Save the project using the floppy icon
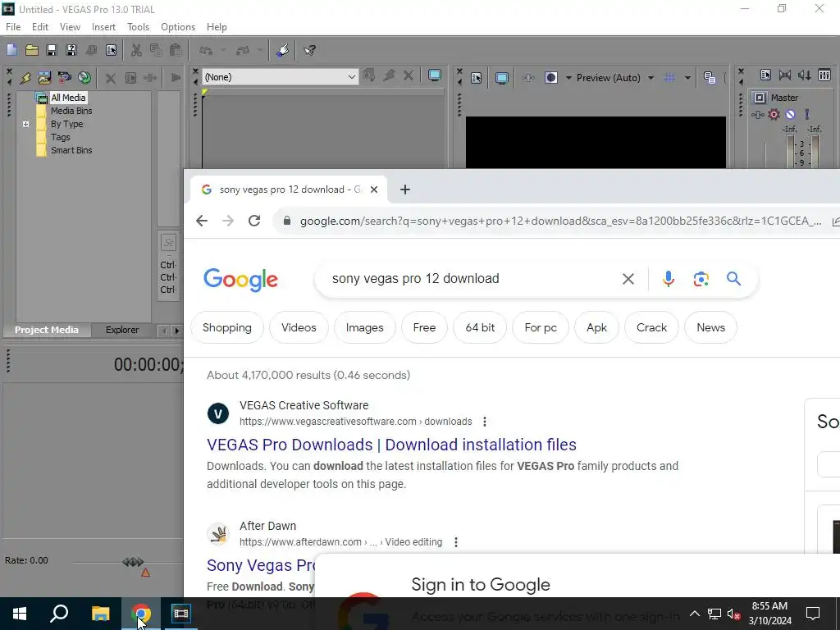Viewport: 840px width, 630px height. 52,50
